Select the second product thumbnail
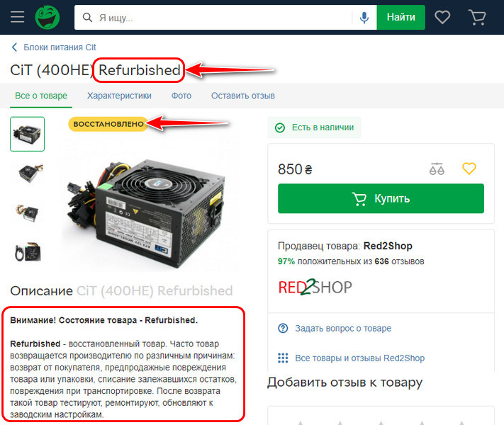The height and width of the screenshot is (425, 504). (29, 173)
